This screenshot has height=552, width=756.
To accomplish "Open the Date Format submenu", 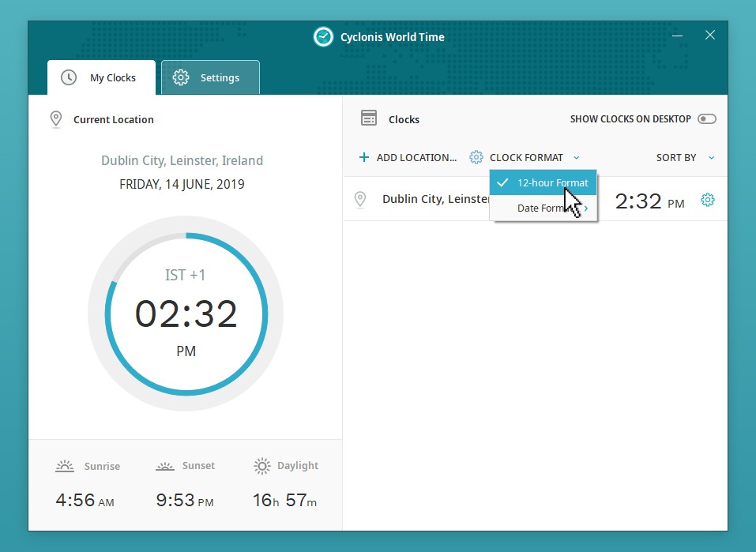I will (x=543, y=208).
